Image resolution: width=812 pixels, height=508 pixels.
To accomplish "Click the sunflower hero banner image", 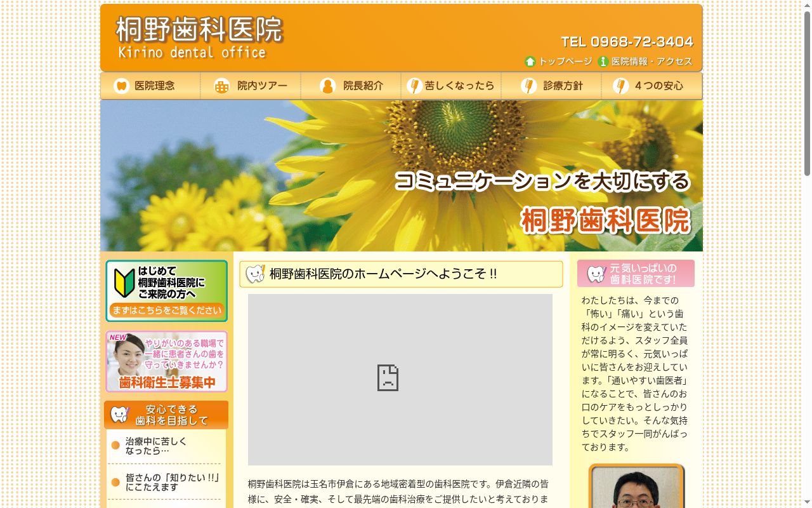I will tap(402, 176).
